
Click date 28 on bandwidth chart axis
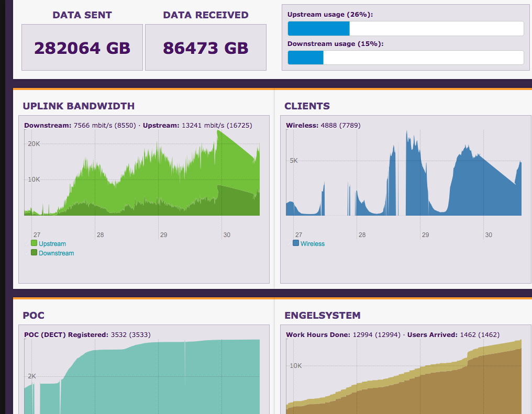(101, 234)
